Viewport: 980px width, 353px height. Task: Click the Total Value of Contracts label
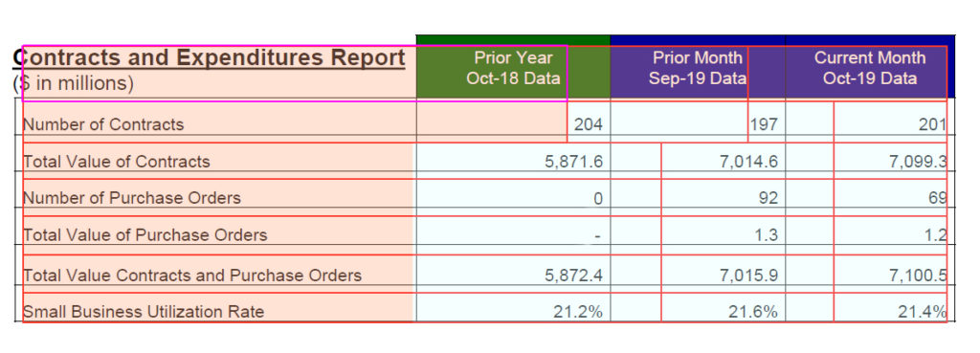[x=116, y=161]
